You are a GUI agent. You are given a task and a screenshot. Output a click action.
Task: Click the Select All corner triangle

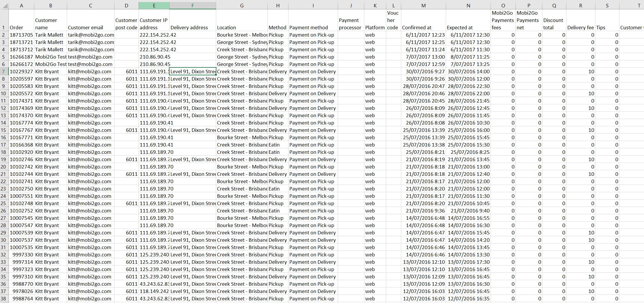click(x=4, y=6)
